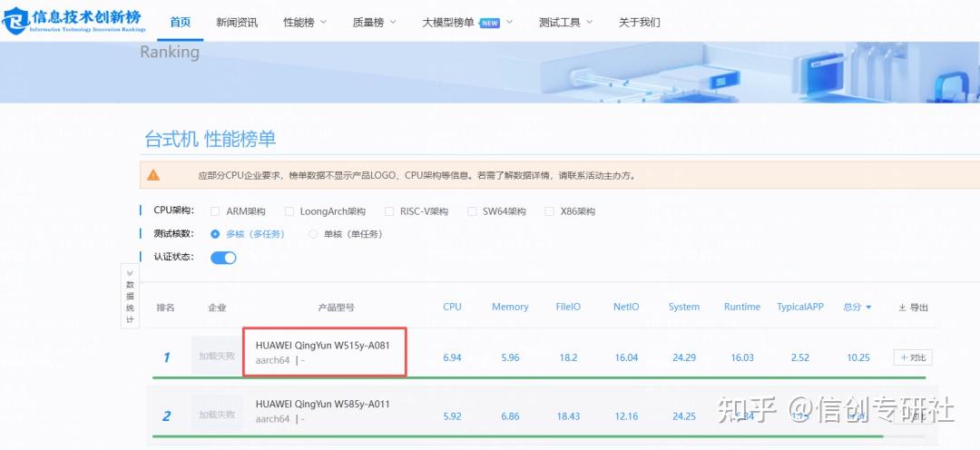Click the 对比 button for rank 1
980x450 pixels.
pos(913,357)
